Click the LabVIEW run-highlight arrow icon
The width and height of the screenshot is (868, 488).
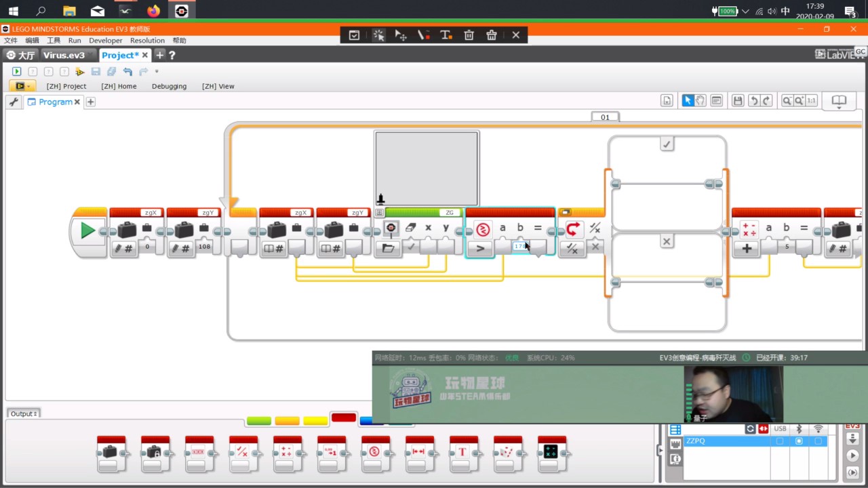[x=79, y=71]
